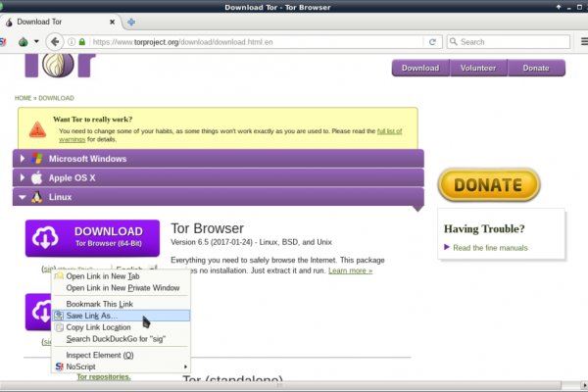
Task: Reload the page with the refresh icon
Action: pyautogui.click(x=431, y=42)
